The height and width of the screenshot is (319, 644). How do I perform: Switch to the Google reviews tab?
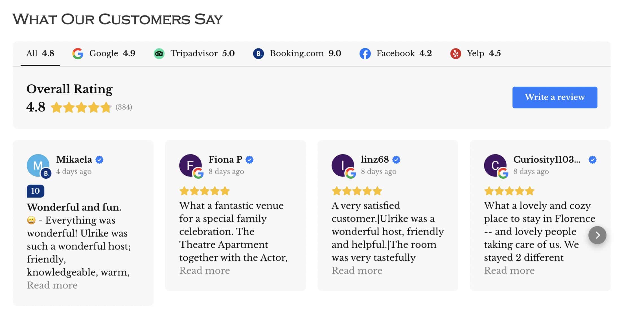pos(104,53)
